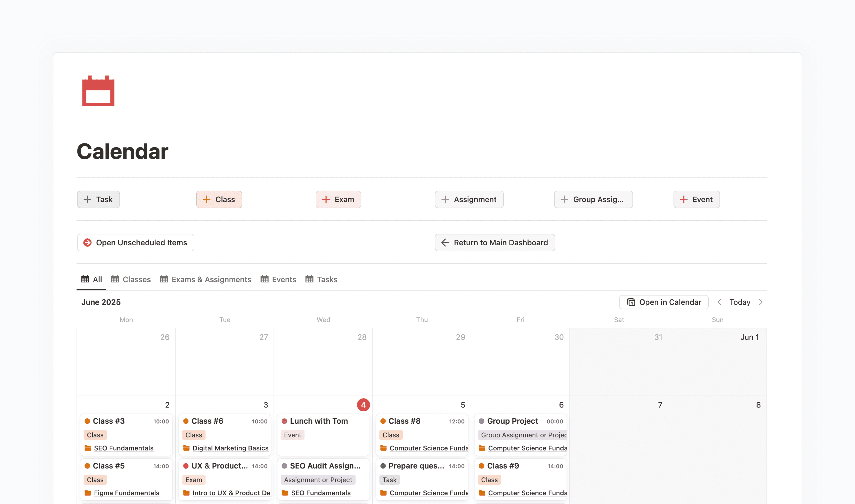
Task: Click the Today button
Action: 739,302
